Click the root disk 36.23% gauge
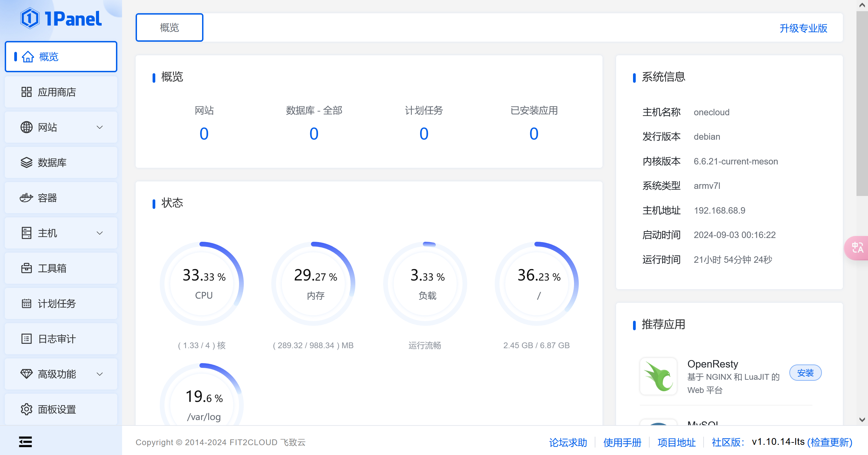This screenshot has width=868, height=455. pos(537,283)
